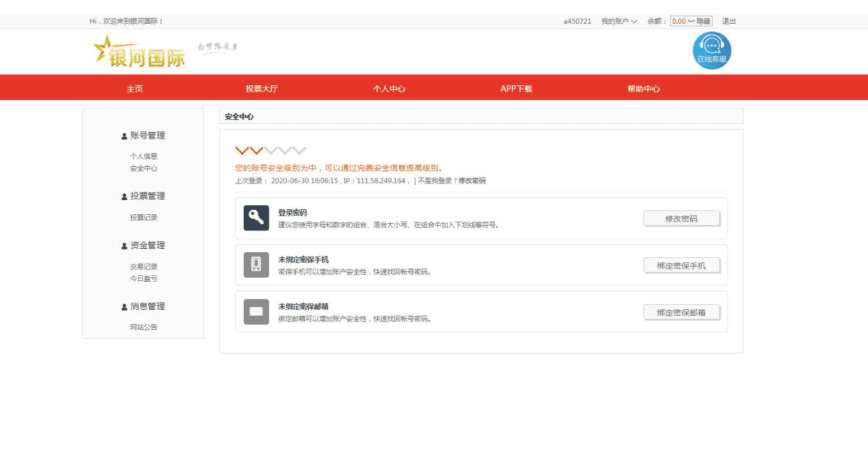Expand the 我的账户 dropdown
Viewport: 868px width, 476px height.
619,21
